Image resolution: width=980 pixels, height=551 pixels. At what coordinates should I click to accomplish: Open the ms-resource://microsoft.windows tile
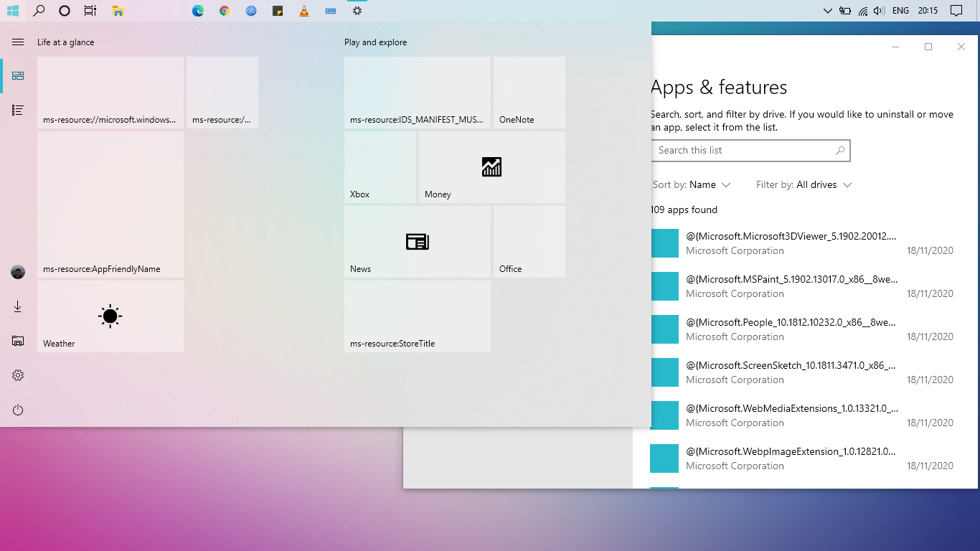[110, 93]
